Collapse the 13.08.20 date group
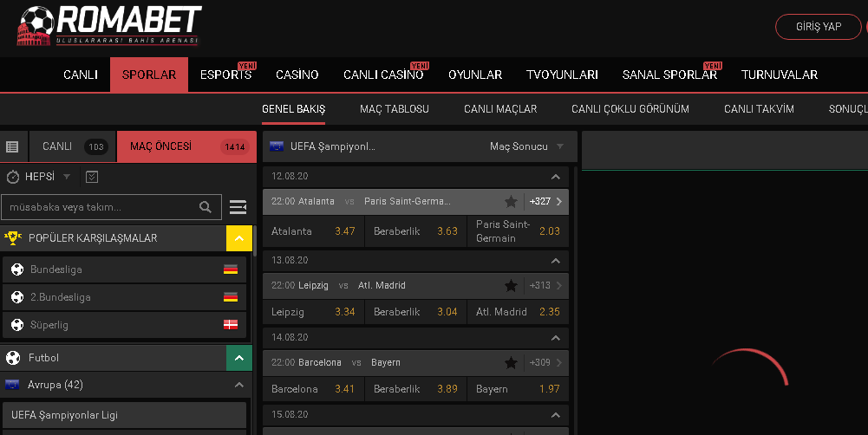868x435 pixels. [x=556, y=261]
